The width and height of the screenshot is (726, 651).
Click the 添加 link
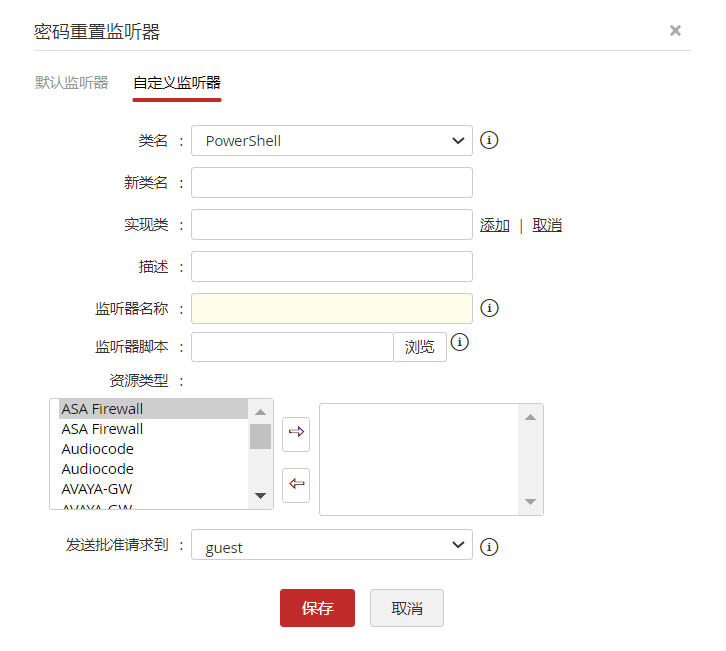[x=495, y=225]
